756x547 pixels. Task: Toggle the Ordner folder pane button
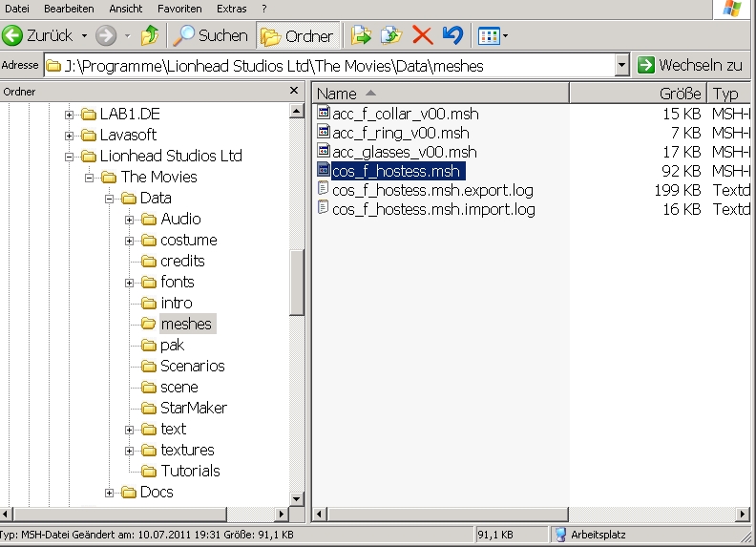(x=298, y=36)
